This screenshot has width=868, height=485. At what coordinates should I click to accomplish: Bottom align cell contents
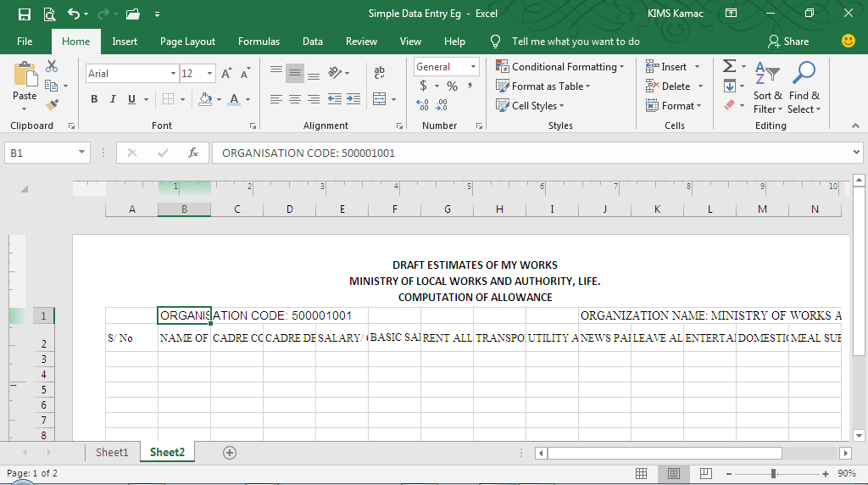(314, 75)
